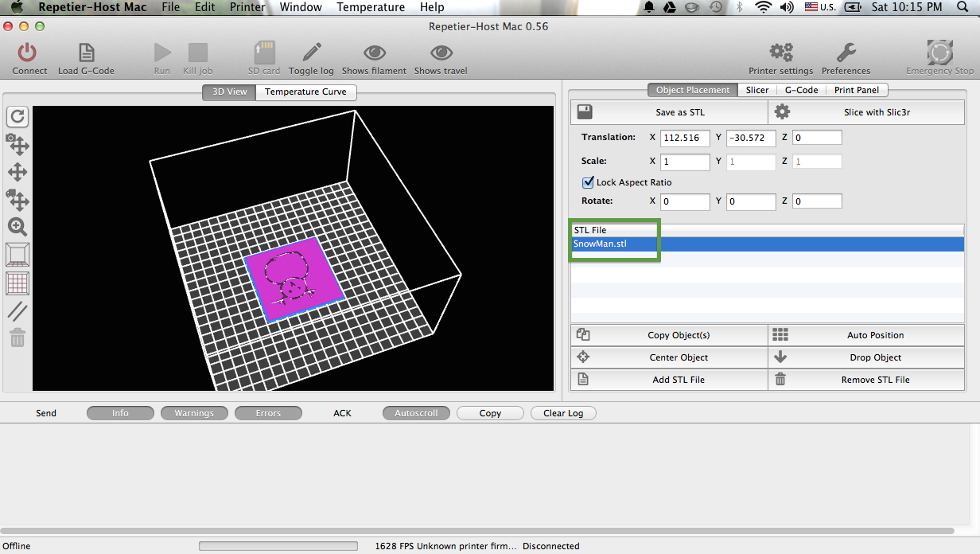Click the Copy Object(s) button
Image resolution: width=980 pixels, height=554 pixels.
pos(669,335)
